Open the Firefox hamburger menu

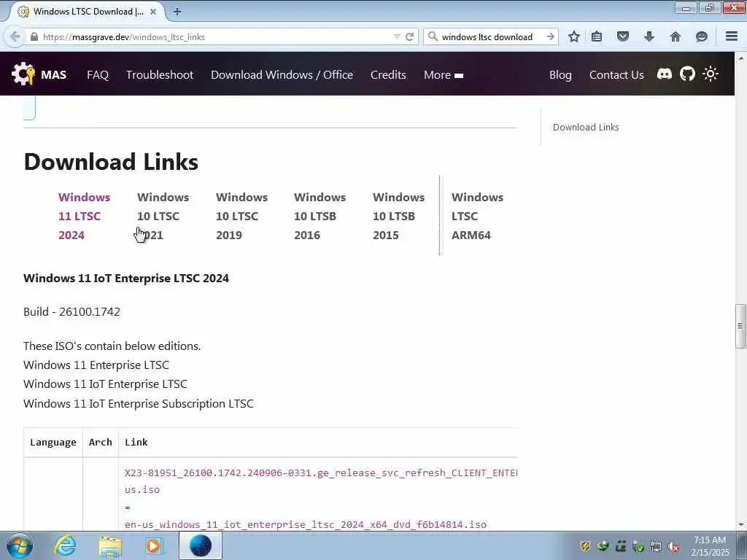pyautogui.click(x=732, y=36)
